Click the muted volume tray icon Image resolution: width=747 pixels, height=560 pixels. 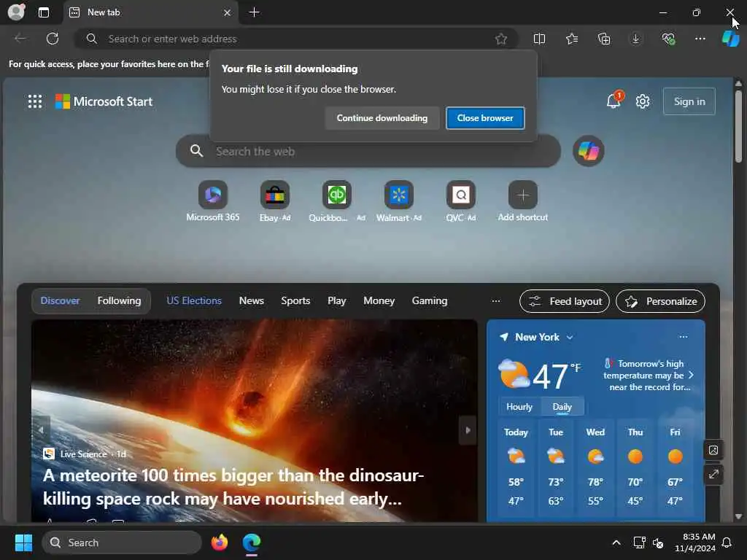[658, 542]
